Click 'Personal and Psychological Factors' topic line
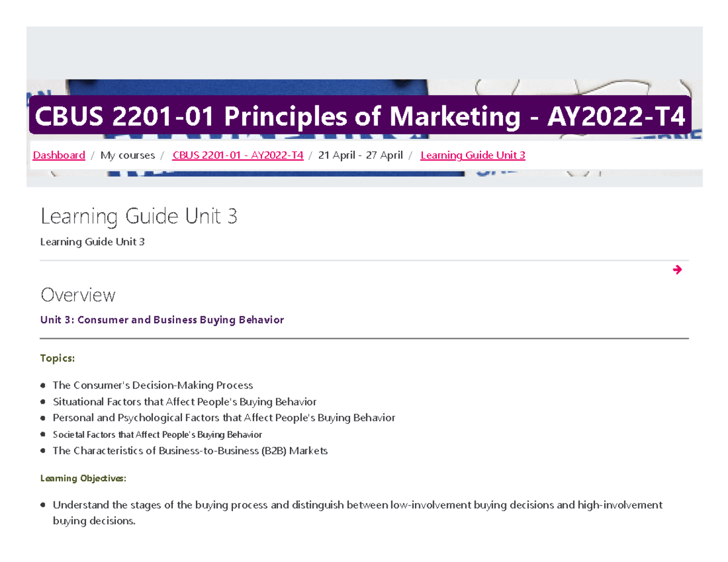Viewport: 728px width, 562px height. pos(224,418)
